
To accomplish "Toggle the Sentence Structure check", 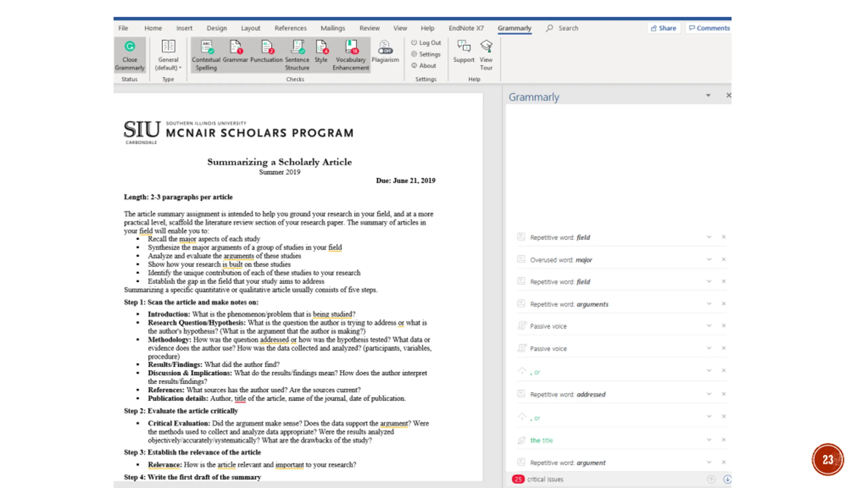I will 297,55.
